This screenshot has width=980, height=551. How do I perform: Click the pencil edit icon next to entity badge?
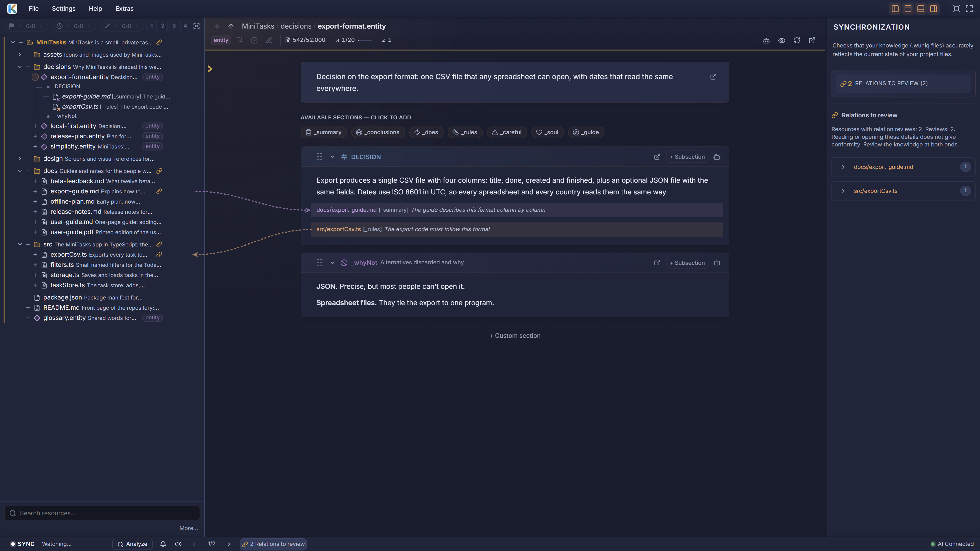point(269,40)
